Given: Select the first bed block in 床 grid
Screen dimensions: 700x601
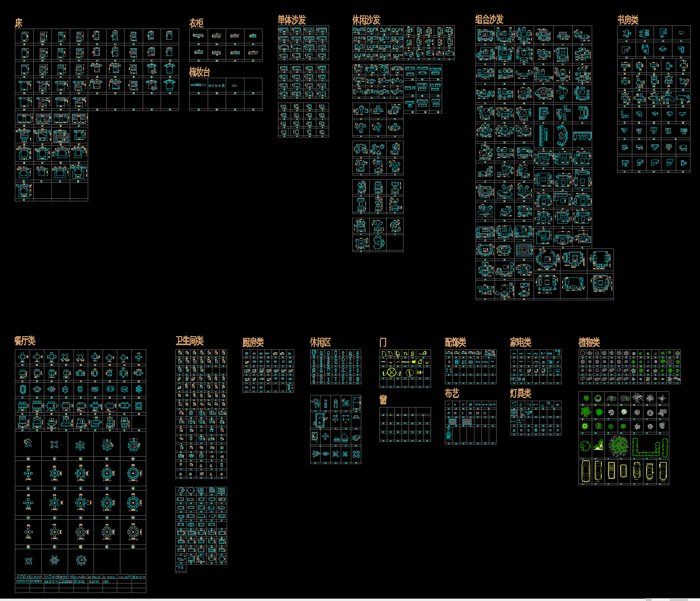Looking at the screenshot, I should 24,36.
